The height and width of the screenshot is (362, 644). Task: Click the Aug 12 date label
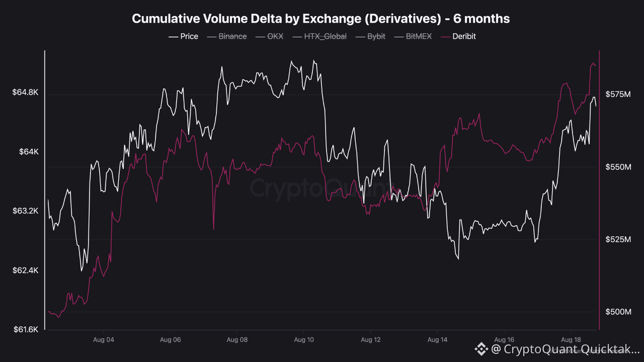(x=371, y=340)
